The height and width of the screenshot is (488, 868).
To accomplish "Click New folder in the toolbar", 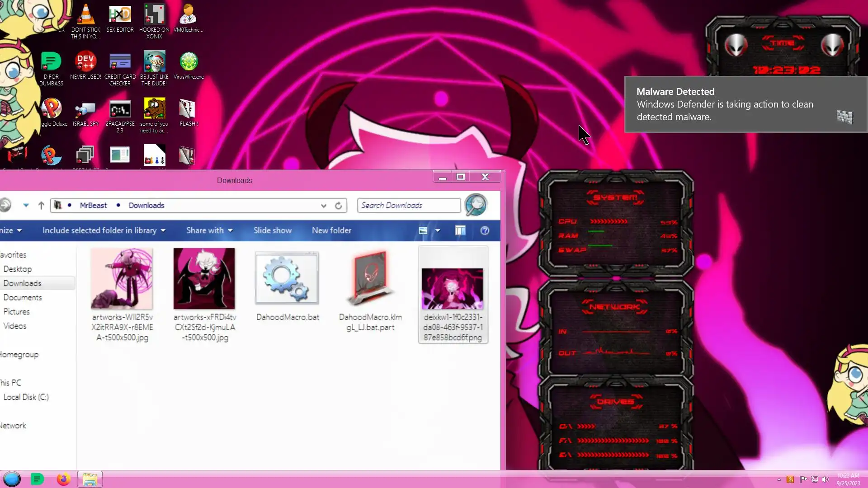I will pyautogui.click(x=331, y=230).
